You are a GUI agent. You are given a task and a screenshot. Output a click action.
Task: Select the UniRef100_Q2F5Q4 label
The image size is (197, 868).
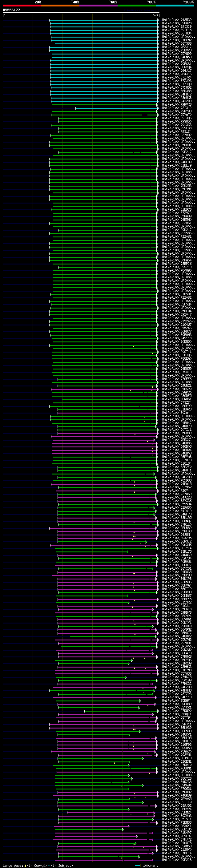tap(177, 304)
